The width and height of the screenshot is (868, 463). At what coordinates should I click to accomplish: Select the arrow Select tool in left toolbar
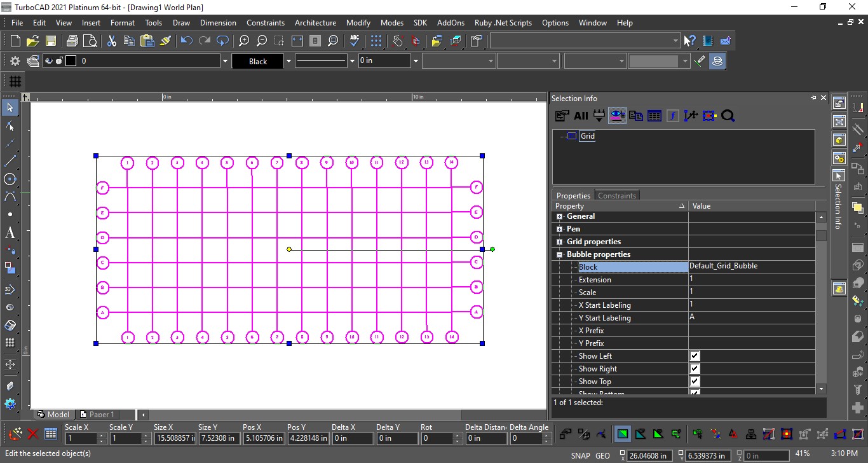(x=10, y=107)
